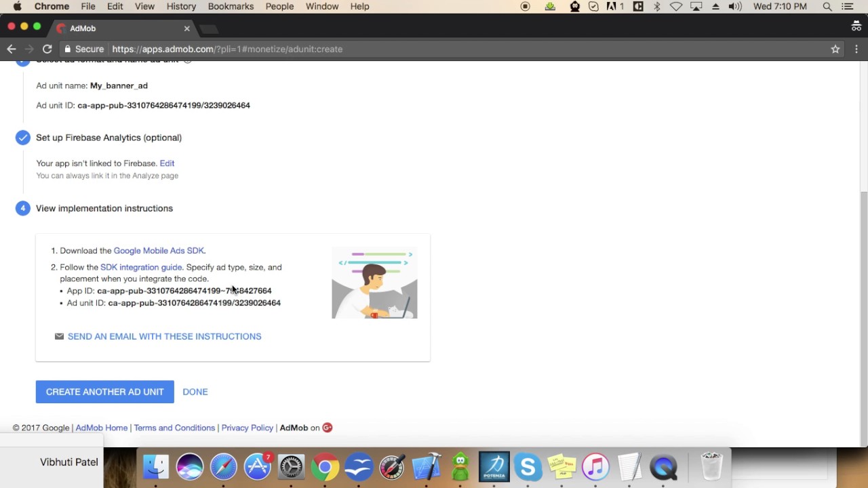
Task: Open the Edit menu
Action: pos(115,7)
